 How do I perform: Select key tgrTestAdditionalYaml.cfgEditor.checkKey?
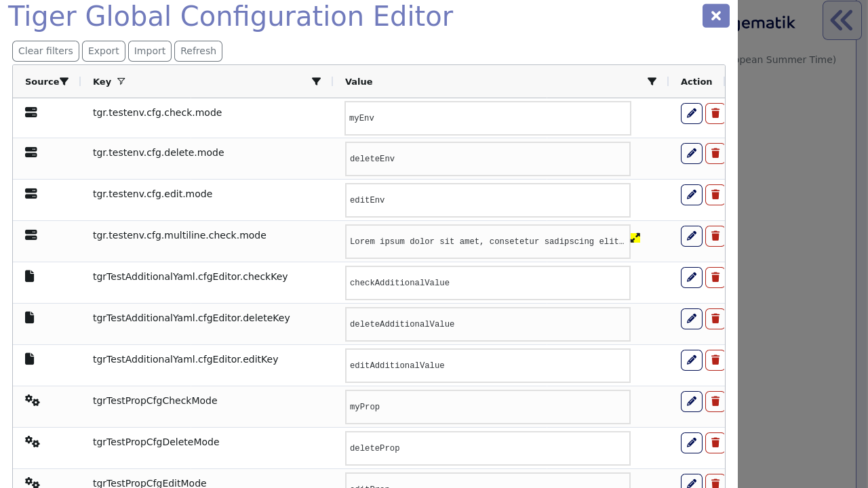pos(191,277)
